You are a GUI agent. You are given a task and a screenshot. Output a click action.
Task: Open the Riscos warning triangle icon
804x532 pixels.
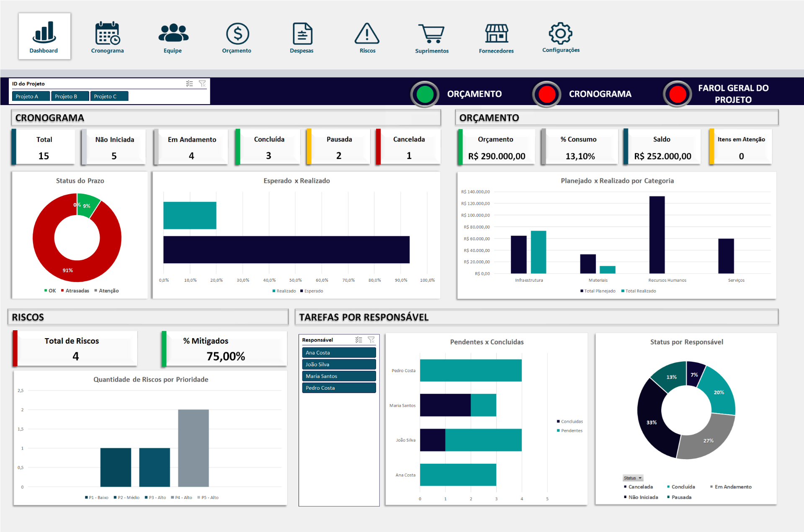point(367,33)
